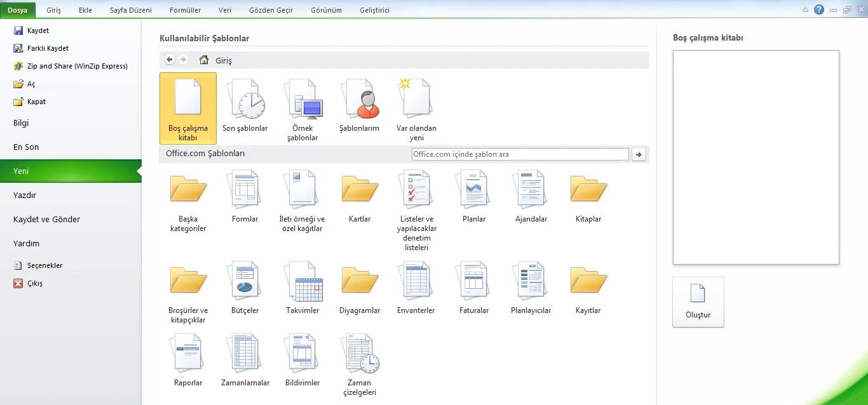Image resolution: width=868 pixels, height=405 pixels.
Task: Click Var olandan yeni template icon
Action: [416, 100]
